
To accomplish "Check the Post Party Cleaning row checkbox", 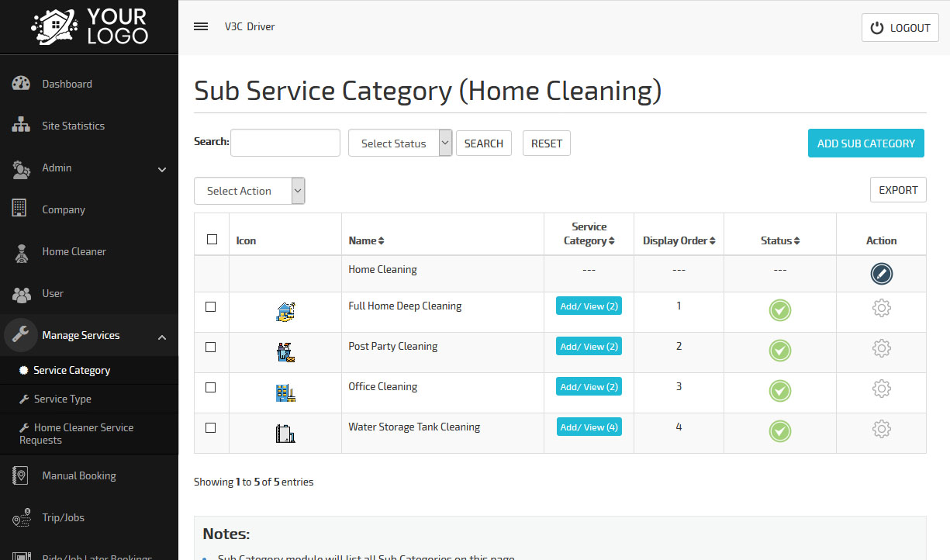I will pos(210,347).
